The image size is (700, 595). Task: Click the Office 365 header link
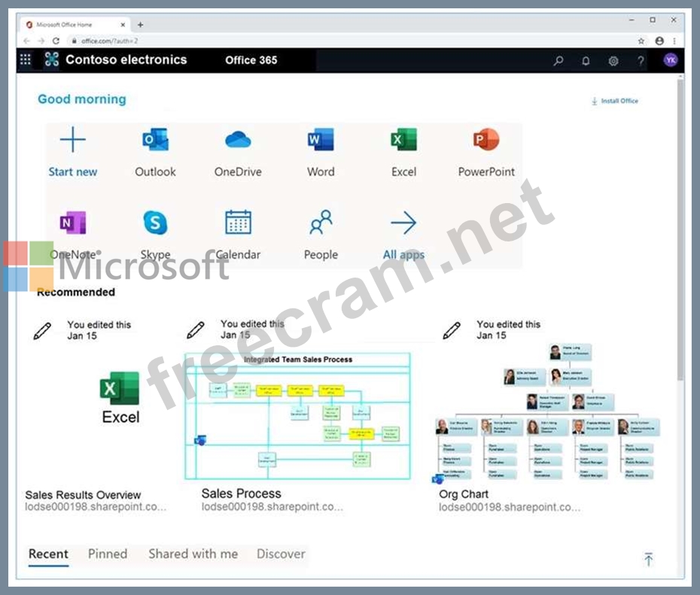[x=251, y=60]
